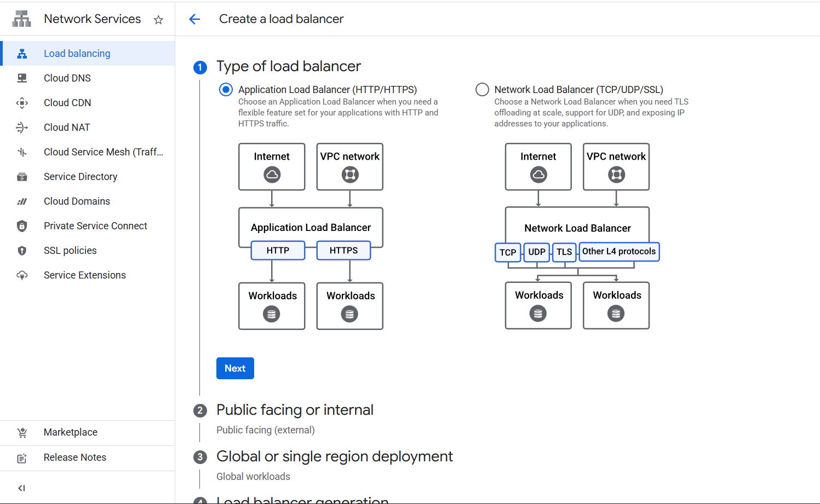The height and width of the screenshot is (504, 820).
Task: Open the Release Notes link
Action: coord(75,457)
